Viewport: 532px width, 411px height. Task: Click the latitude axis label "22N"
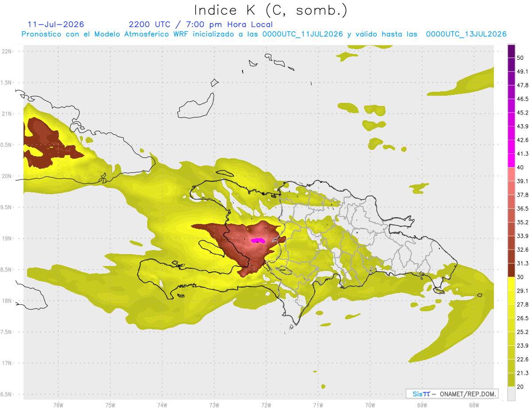[7, 51]
